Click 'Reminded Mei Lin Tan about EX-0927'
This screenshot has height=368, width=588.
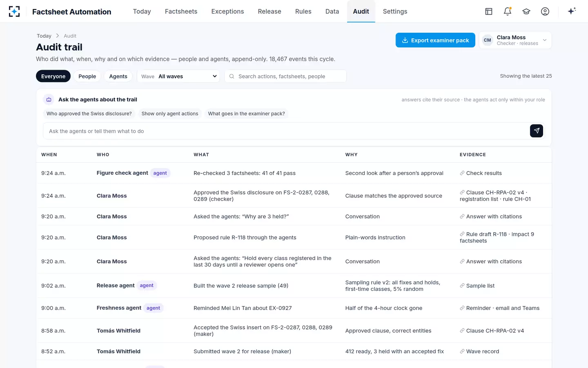[243, 308]
